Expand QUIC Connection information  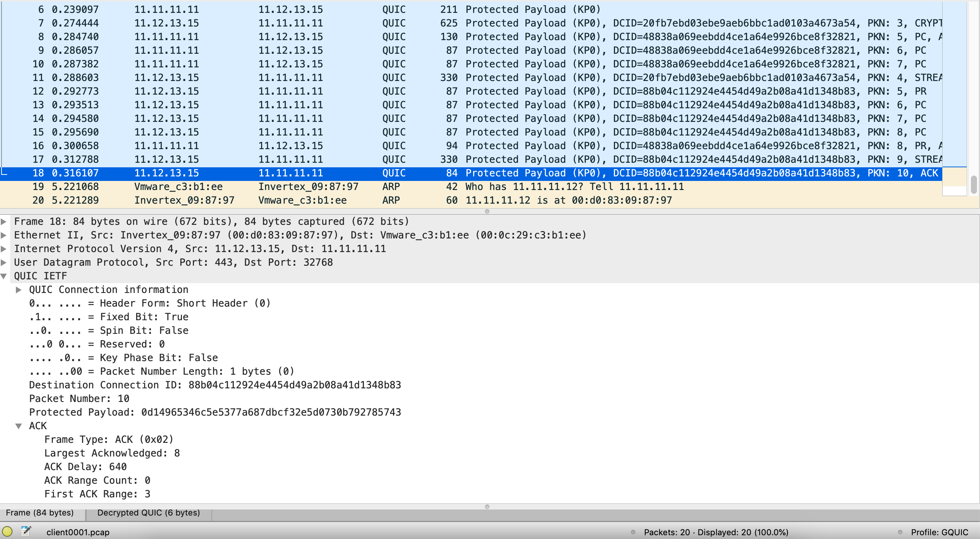pyautogui.click(x=19, y=290)
